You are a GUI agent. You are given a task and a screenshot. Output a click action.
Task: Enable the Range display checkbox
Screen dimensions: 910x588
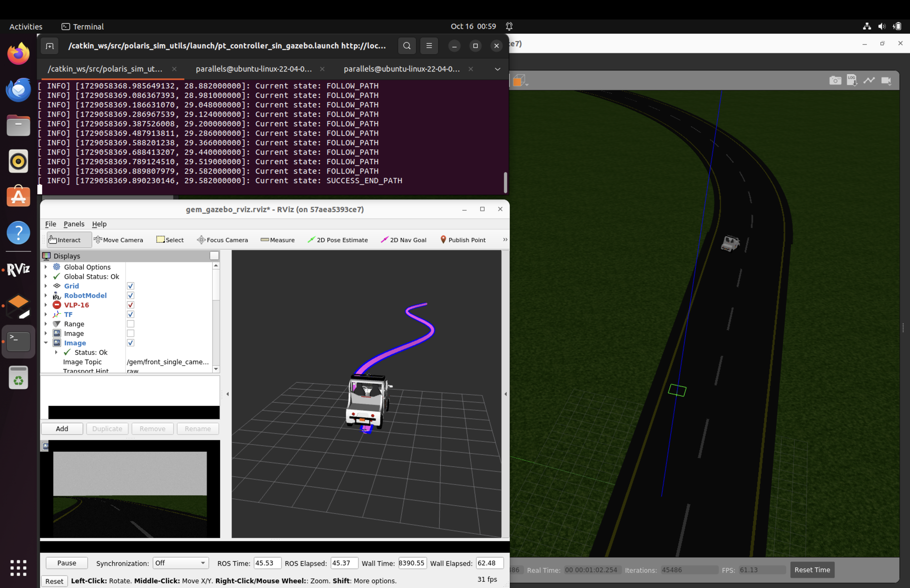pos(131,324)
